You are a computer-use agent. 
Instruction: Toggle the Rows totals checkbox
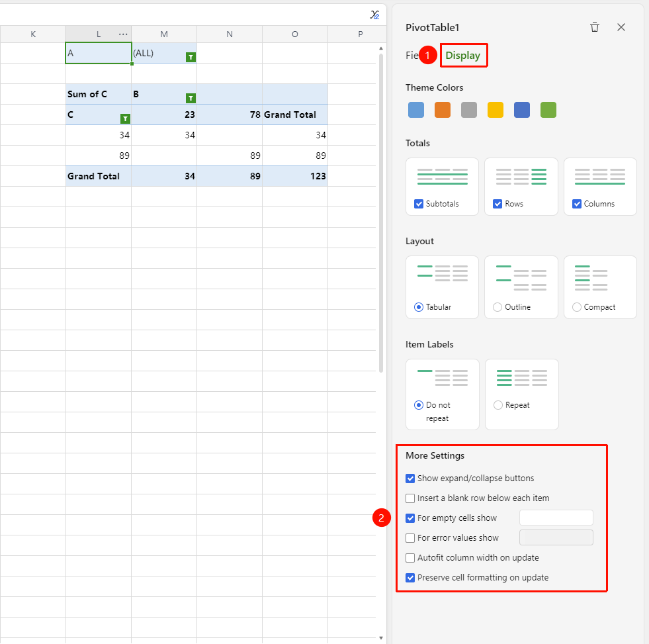(498, 204)
